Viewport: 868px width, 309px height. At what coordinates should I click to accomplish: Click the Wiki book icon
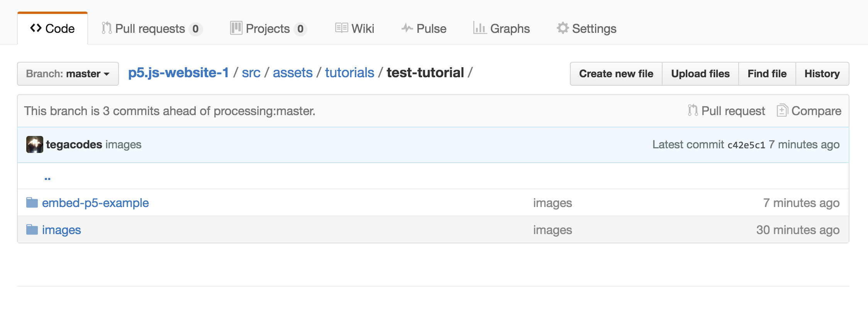tap(341, 28)
